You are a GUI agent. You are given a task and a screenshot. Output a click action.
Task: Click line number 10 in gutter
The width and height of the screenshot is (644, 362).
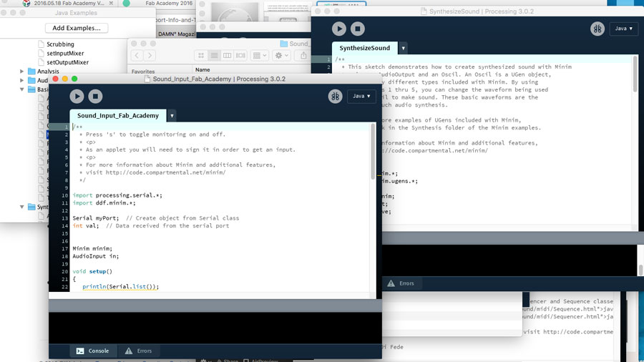click(x=64, y=196)
